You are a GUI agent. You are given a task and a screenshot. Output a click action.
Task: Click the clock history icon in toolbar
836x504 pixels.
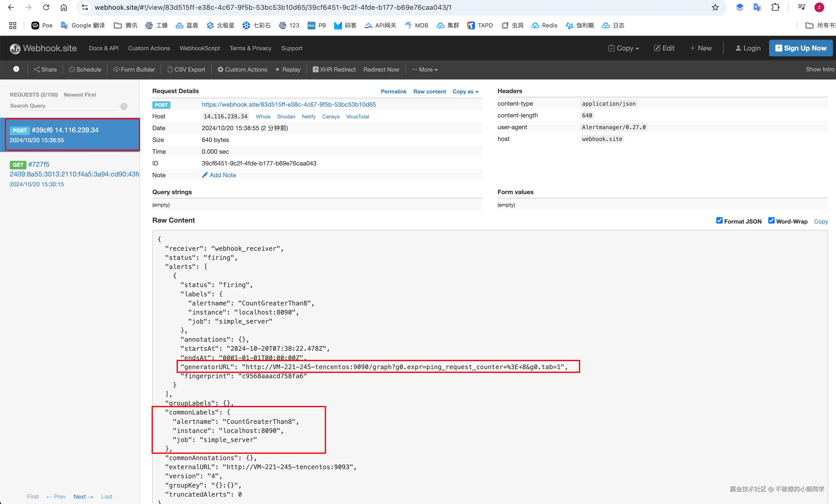(16, 69)
